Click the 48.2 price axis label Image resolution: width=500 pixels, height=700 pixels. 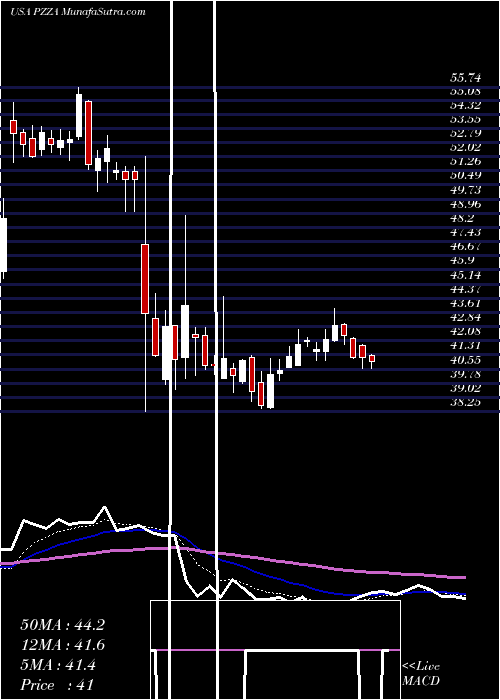[x=462, y=218]
